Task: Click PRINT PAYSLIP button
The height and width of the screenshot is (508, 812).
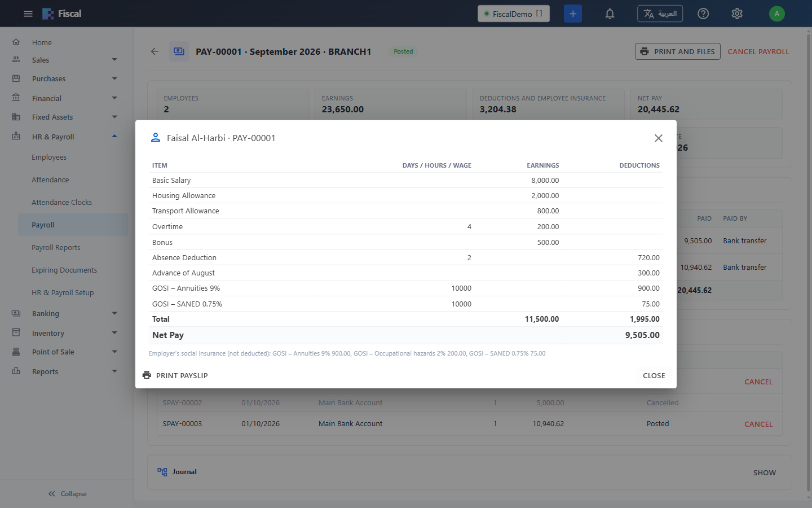Action: (175, 375)
